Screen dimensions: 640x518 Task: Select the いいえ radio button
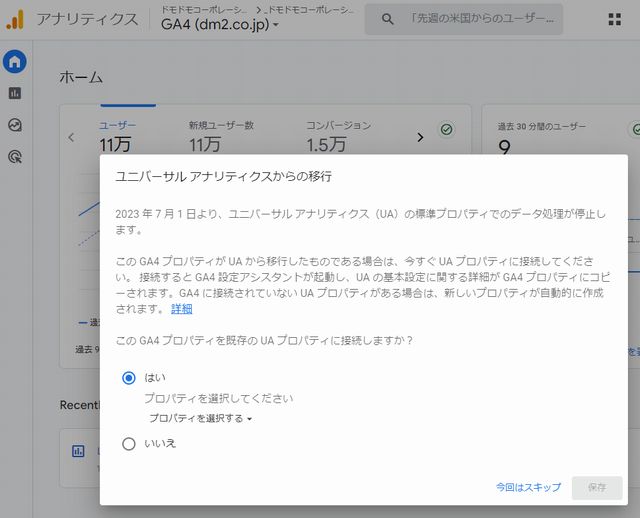[x=129, y=444]
